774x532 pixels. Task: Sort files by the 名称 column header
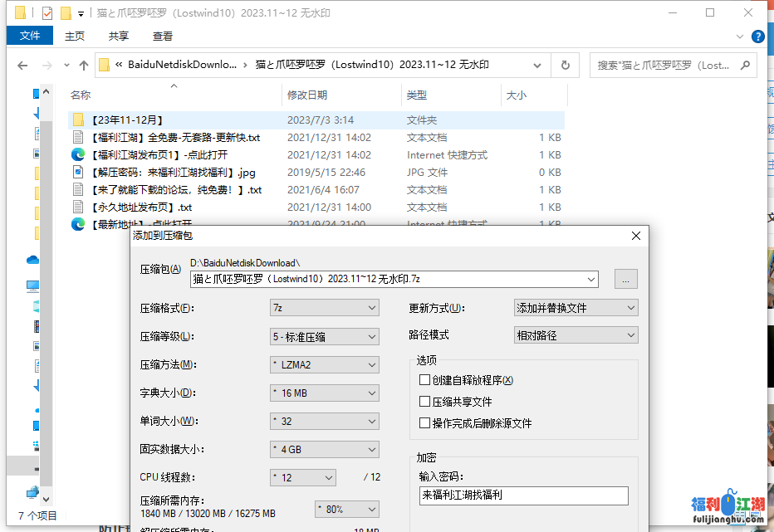[80, 95]
